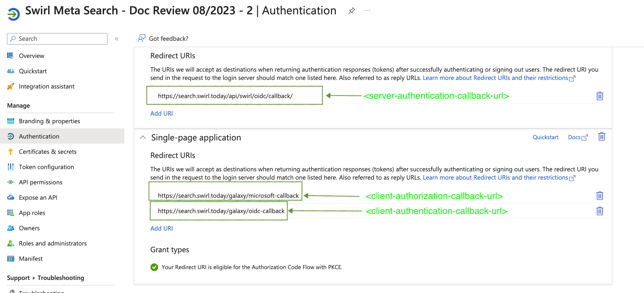Open Branding & properties page
Viewport: 644px width, 293px height.
click(49, 121)
